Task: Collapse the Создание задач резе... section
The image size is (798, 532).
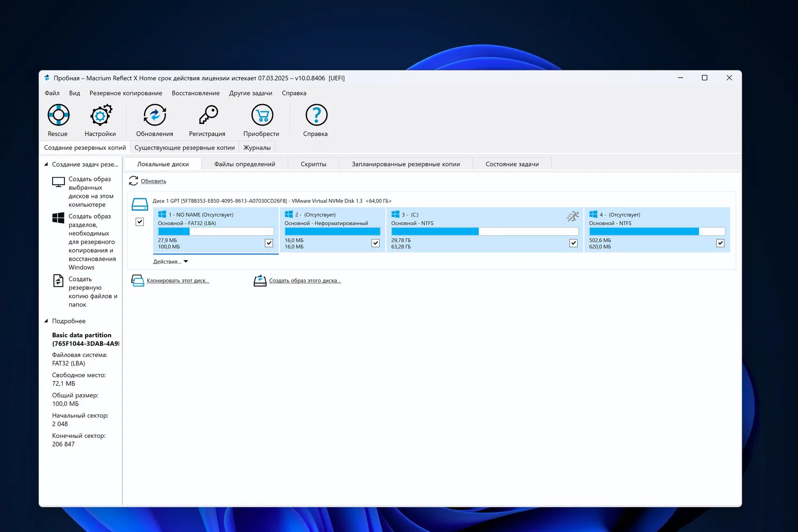Action: click(x=46, y=164)
